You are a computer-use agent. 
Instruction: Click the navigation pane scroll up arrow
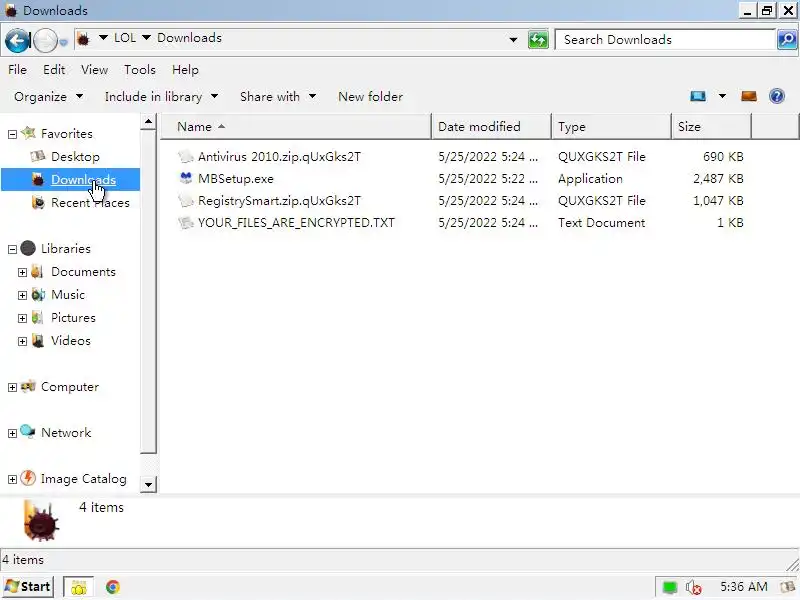(148, 121)
